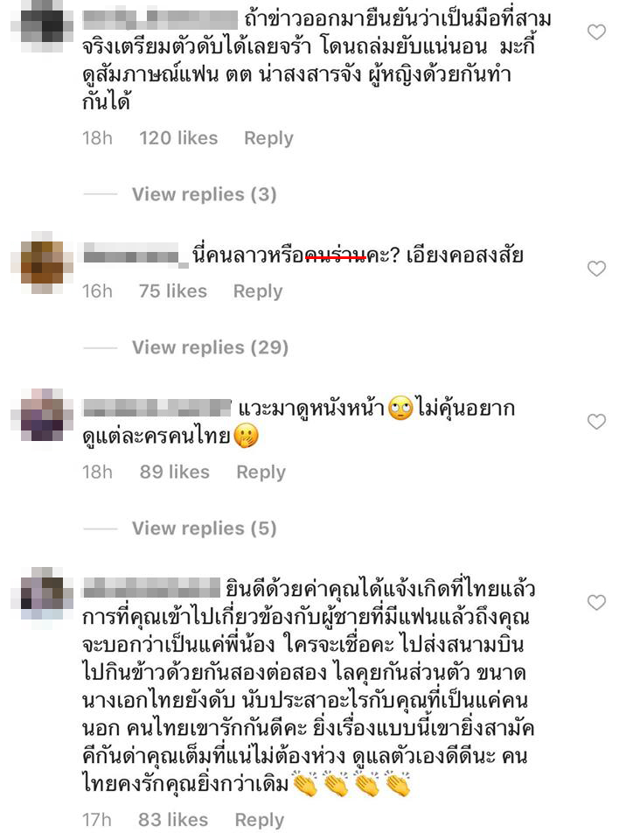Image resolution: width=640 pixels, height=840 pixels.
Task: Reply to the 89 likes comment
Action: (x=261, y=472)
